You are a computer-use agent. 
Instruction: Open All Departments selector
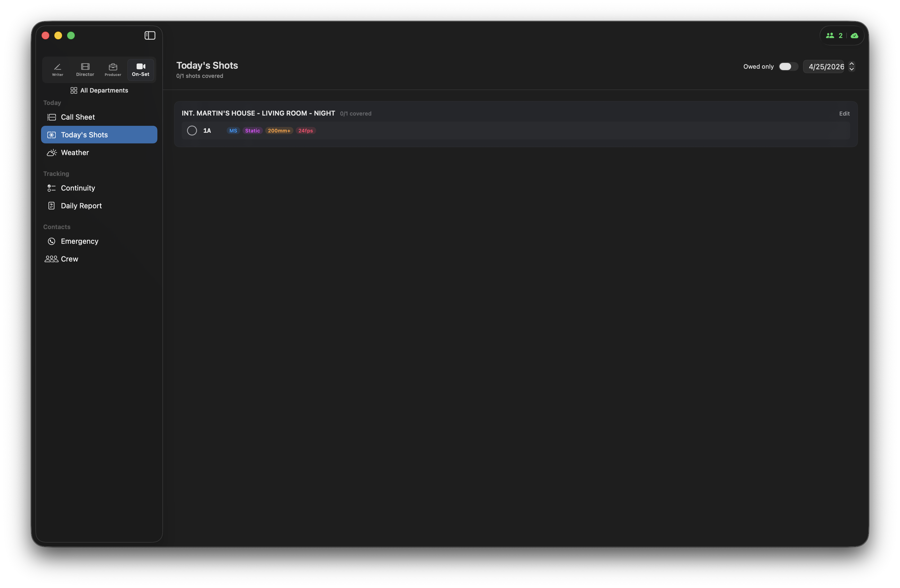99,90
